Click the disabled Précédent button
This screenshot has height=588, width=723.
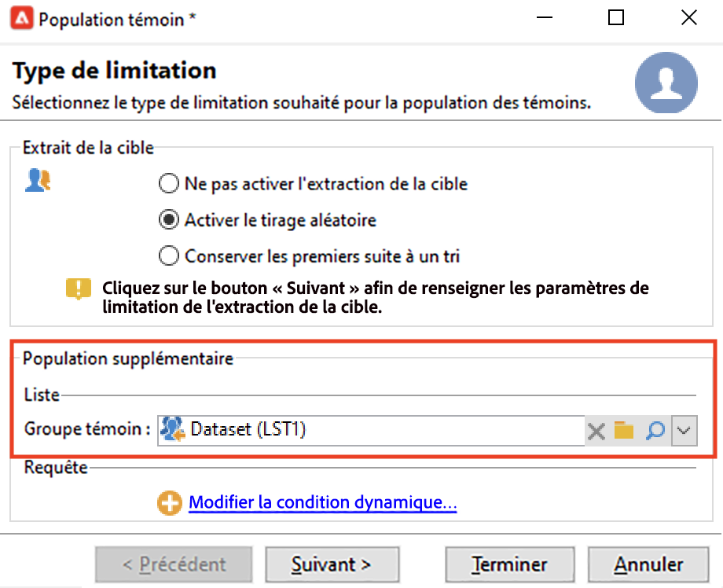[174, 564]
